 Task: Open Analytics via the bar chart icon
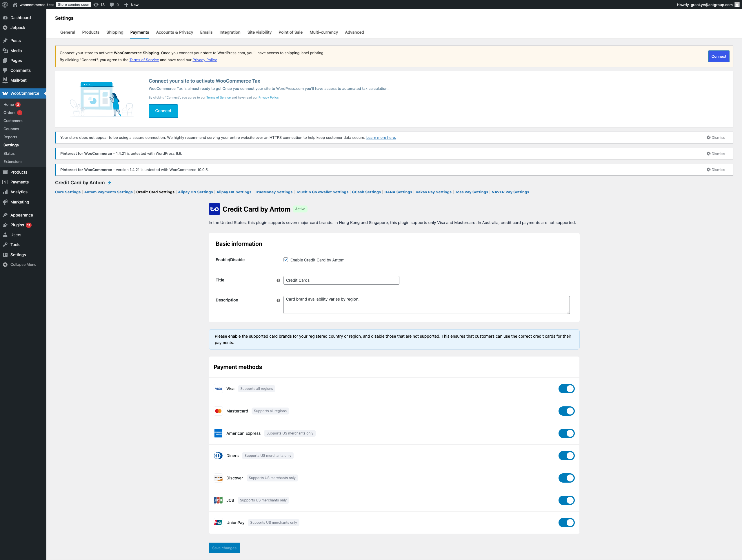coord(6,192)
